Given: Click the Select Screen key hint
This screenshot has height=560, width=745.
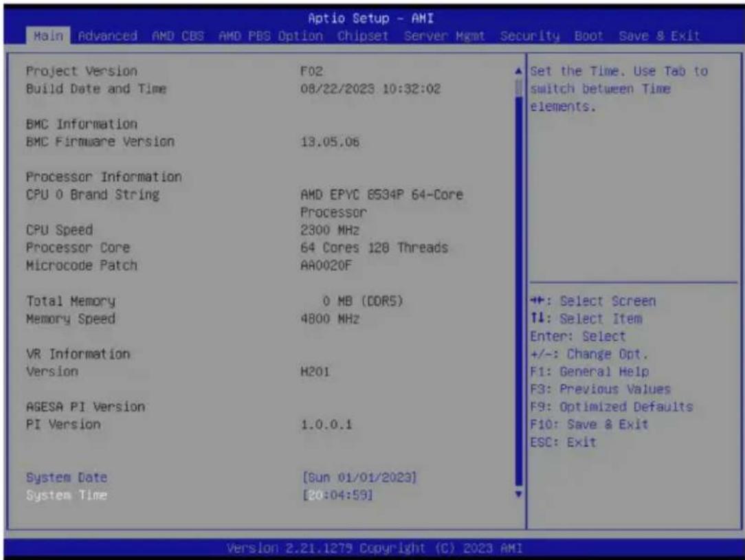Looking at the screenshot, I should coord(593,301).
